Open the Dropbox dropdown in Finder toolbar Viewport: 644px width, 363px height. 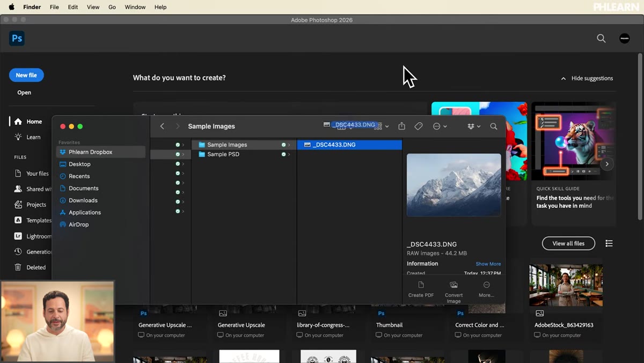[x=474, y=126]
